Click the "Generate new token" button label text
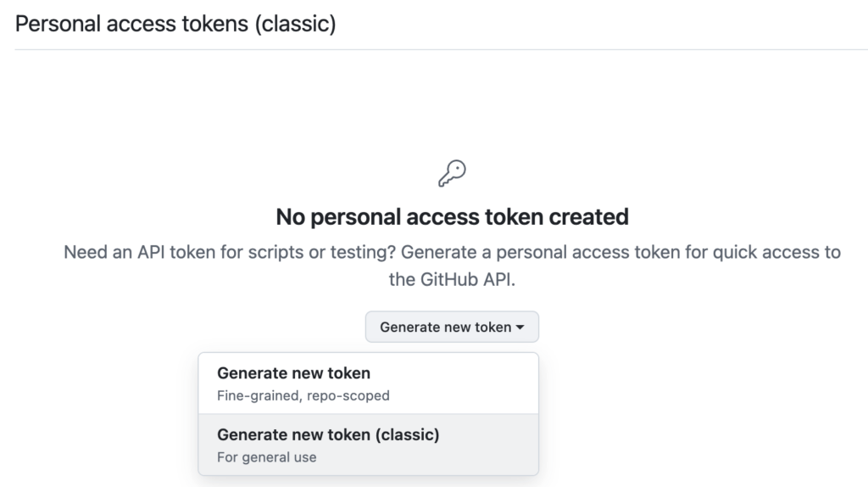 point(445,327)
